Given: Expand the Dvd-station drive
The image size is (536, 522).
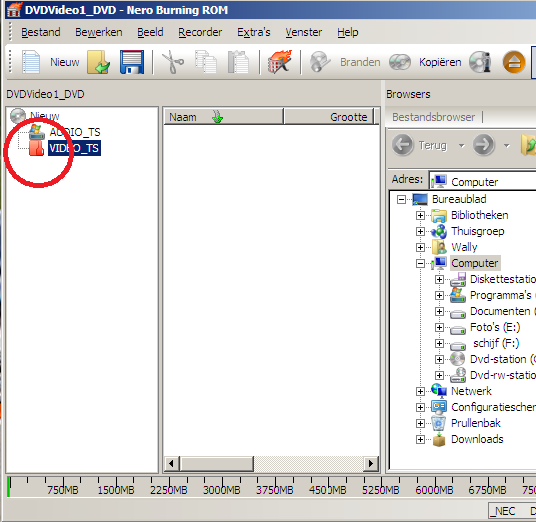Looking at the screenshot, I should pyautogui.click(x=440, y=359).
